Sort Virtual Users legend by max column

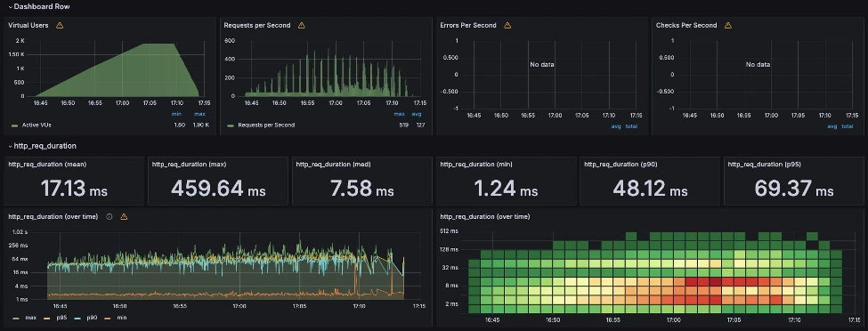click(200, 114)
